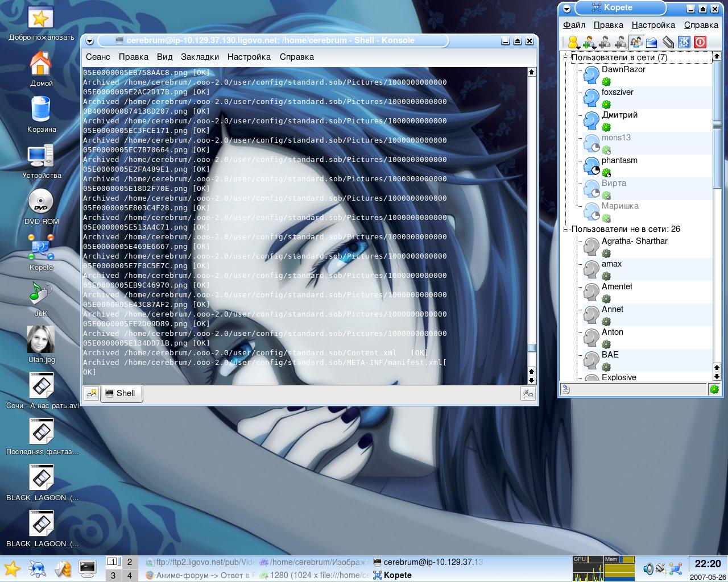This screenshot has height=582, width=728.
Task: Click the volume speaker tray icon
Action: click(648, 568)
